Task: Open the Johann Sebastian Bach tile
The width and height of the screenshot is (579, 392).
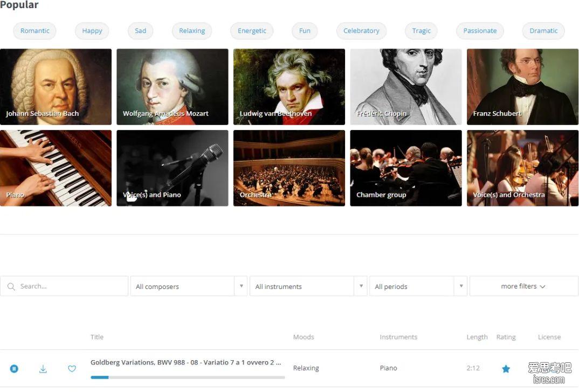Action: coord(56,87)
